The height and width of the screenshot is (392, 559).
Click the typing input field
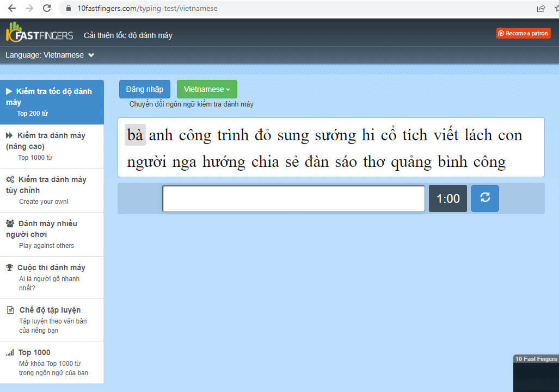(x=293, y=198)
